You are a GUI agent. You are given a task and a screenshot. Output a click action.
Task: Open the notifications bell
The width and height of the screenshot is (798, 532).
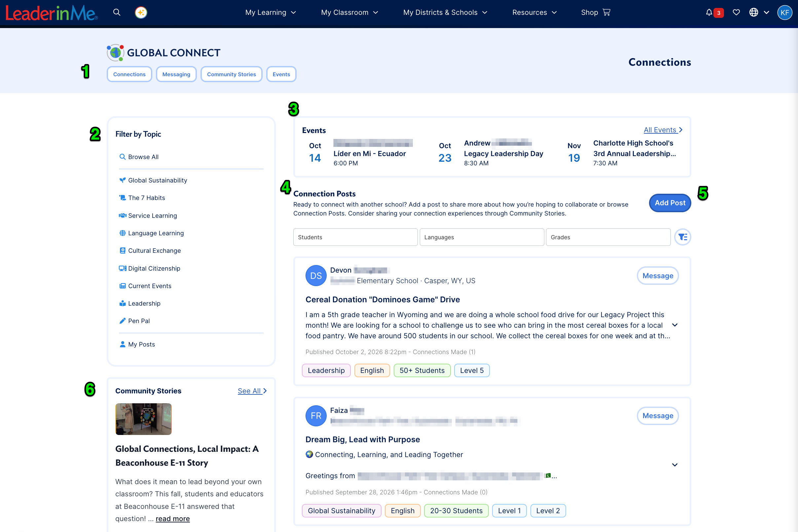709,13
